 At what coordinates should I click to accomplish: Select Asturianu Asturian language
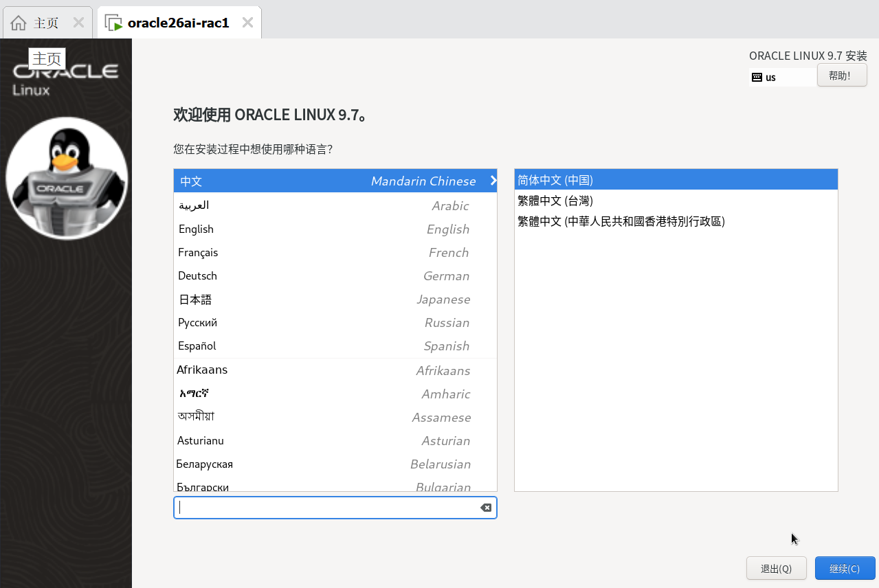click(335, 440)
